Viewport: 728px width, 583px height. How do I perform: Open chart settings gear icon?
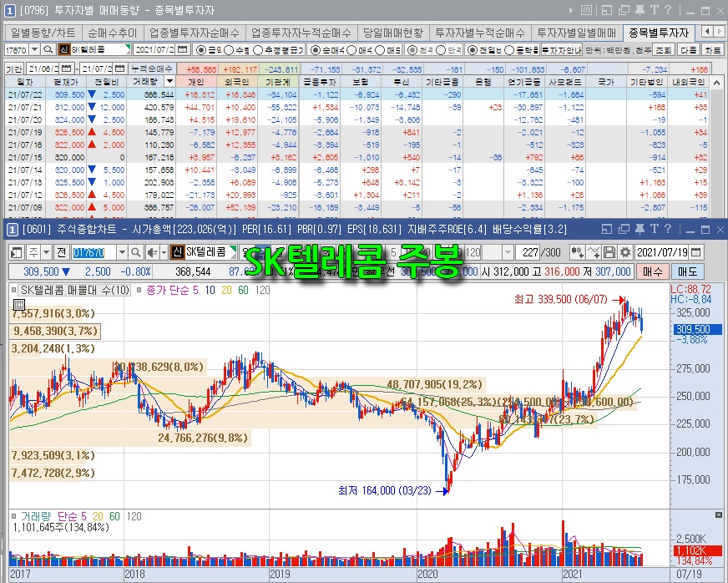click(x=625, y=253)
